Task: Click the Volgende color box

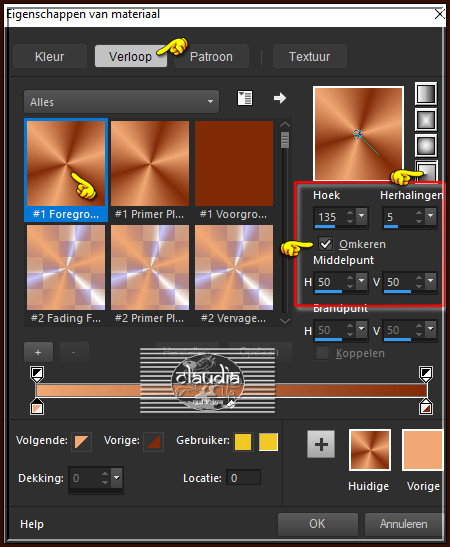Action: [81, 442]
